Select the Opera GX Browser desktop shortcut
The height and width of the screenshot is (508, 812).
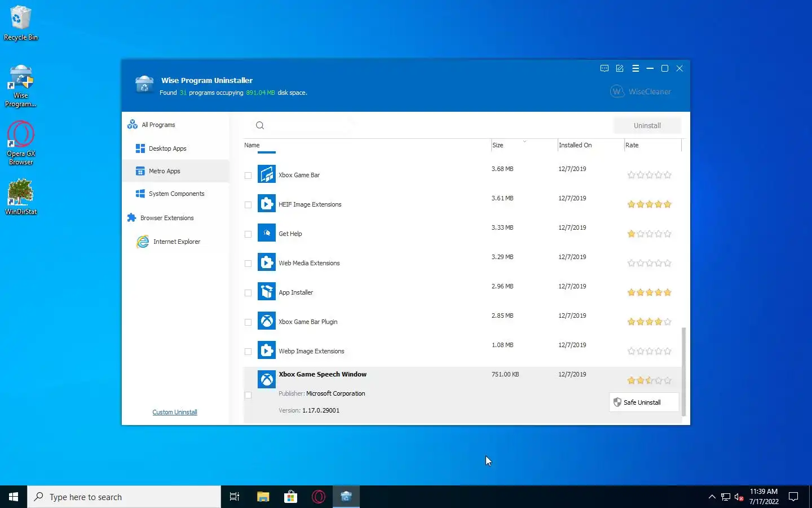coord(21,143)
